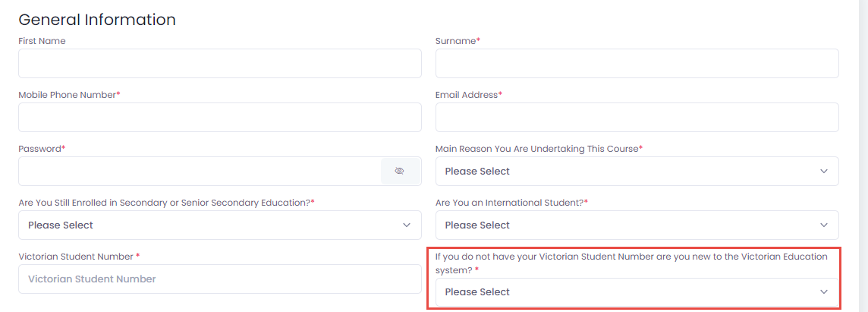Click the chevron arrow in Main Reason dropdown
The height and width of the screenshot is (312, 868).
tap(824, 172)
